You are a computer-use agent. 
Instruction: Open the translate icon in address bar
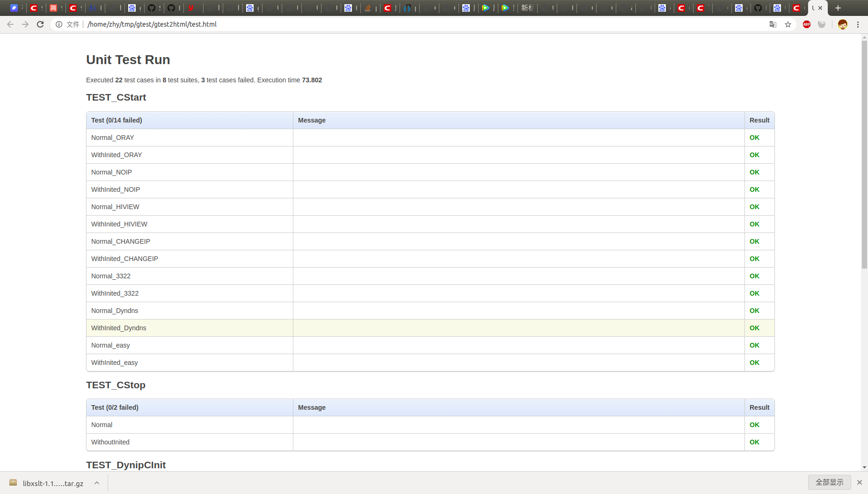tap(773, 24)
